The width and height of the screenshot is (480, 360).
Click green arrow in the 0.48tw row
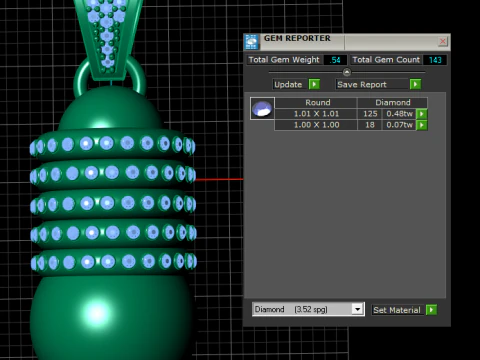click(422, 114)
